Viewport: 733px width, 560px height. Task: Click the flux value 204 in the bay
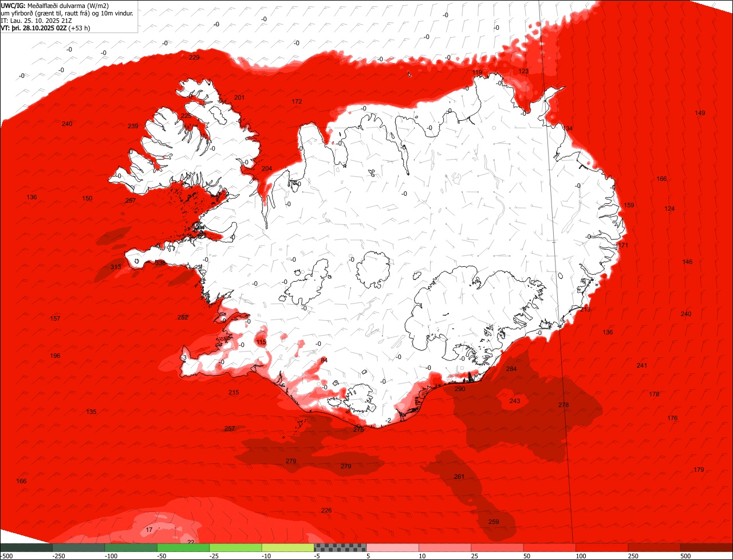[267, 168]
